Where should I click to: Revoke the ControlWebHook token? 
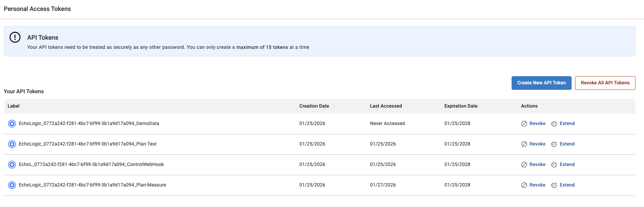click(x=537, y=165)
